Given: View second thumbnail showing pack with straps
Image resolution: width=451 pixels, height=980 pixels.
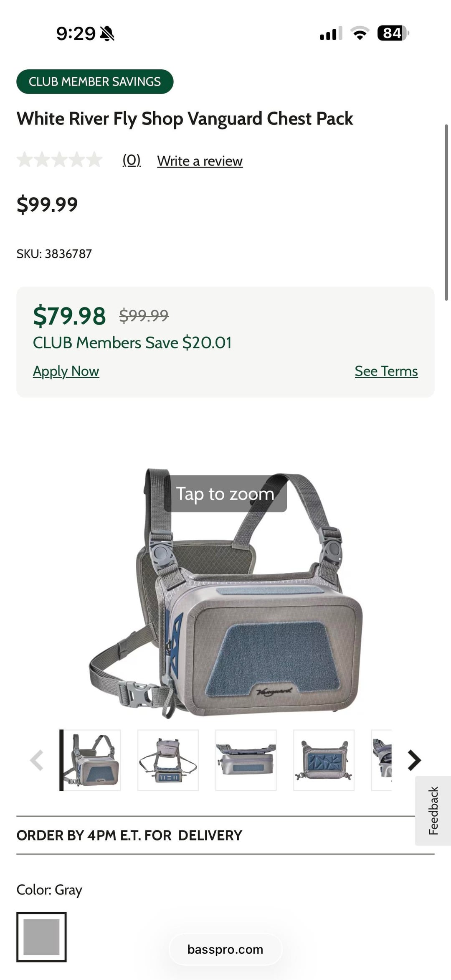Looking at the screenshot, I should tap(168, 760).
